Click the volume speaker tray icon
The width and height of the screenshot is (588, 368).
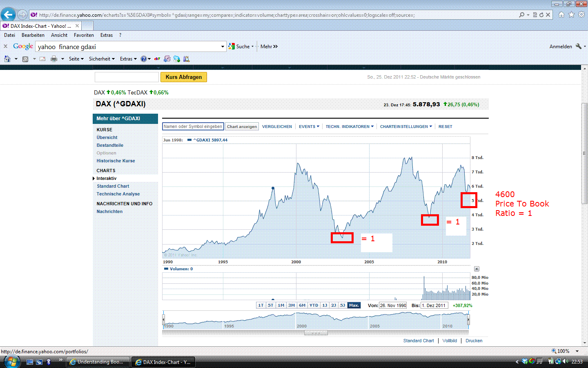566,361
